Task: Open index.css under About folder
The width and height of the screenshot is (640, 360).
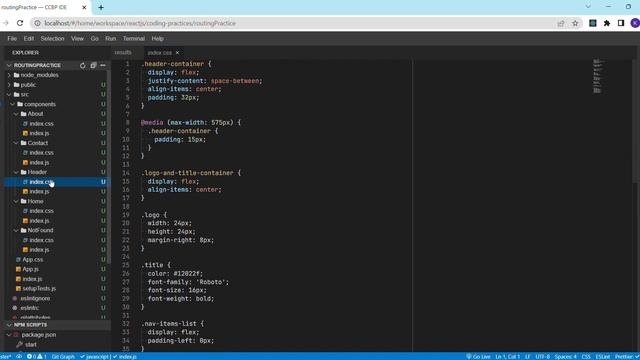Action: [x=41, y=124]
